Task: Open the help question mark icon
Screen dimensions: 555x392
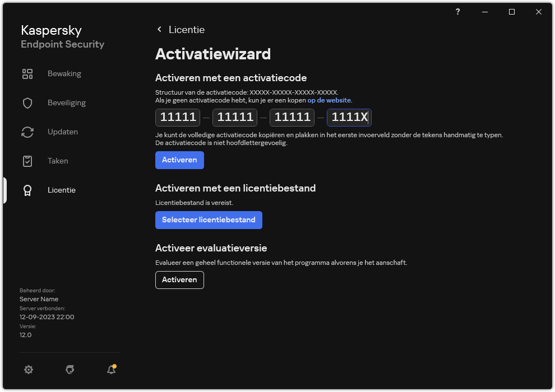Action: (x=457, y=12)
